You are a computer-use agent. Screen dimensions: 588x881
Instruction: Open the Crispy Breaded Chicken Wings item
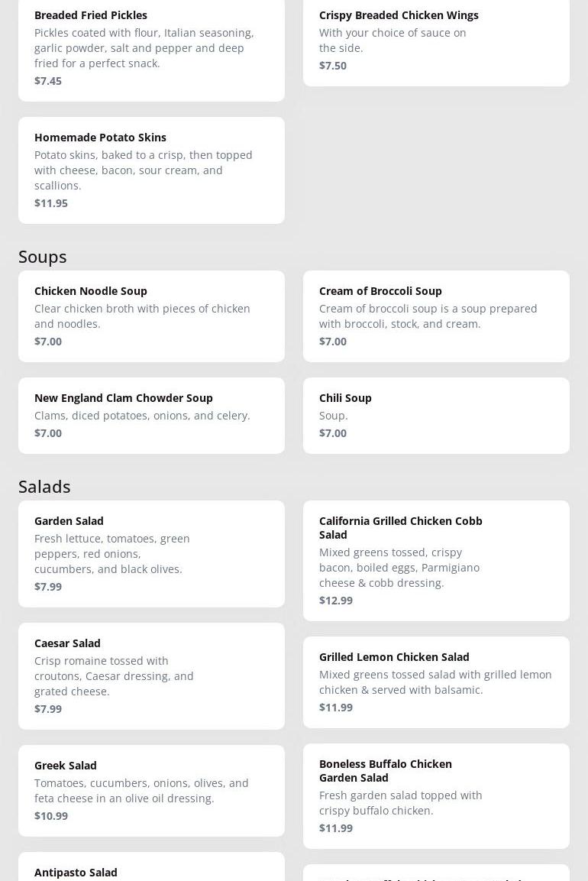tap(436, 40)
